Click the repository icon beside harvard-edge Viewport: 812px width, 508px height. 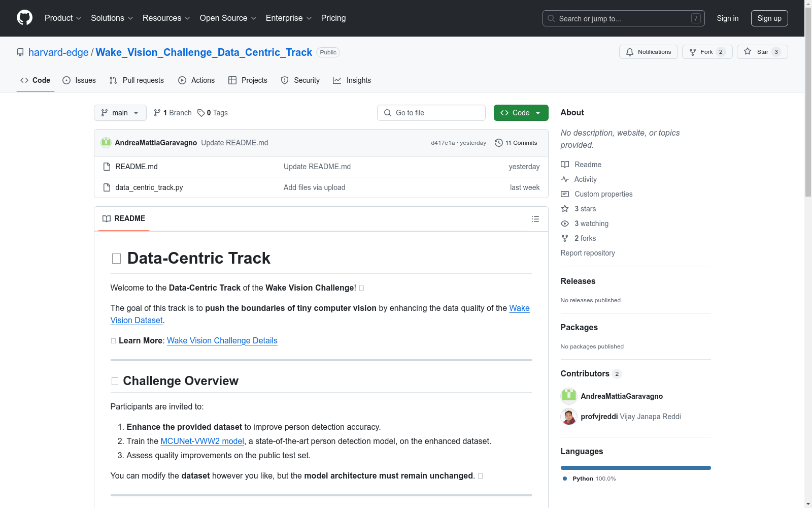coord(20,52)
